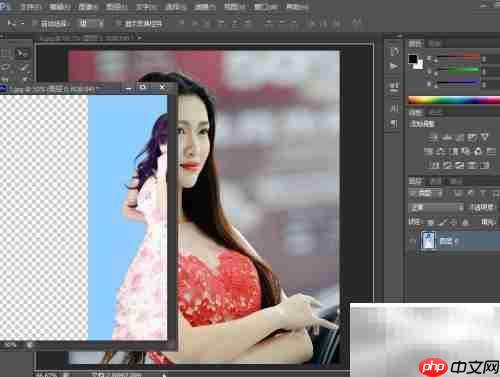
Task: Expand the collapsed panel dock arrows
Action: pyautogui.click(x=400, y=36)
